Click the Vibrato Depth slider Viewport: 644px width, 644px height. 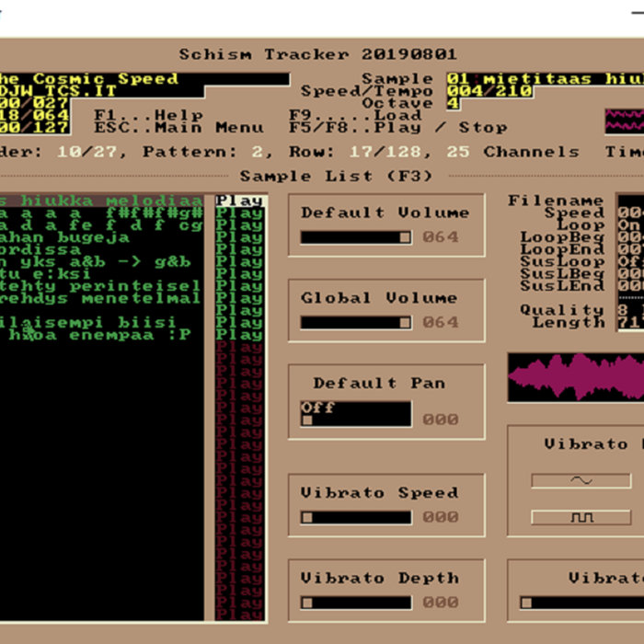pos(355,603)
